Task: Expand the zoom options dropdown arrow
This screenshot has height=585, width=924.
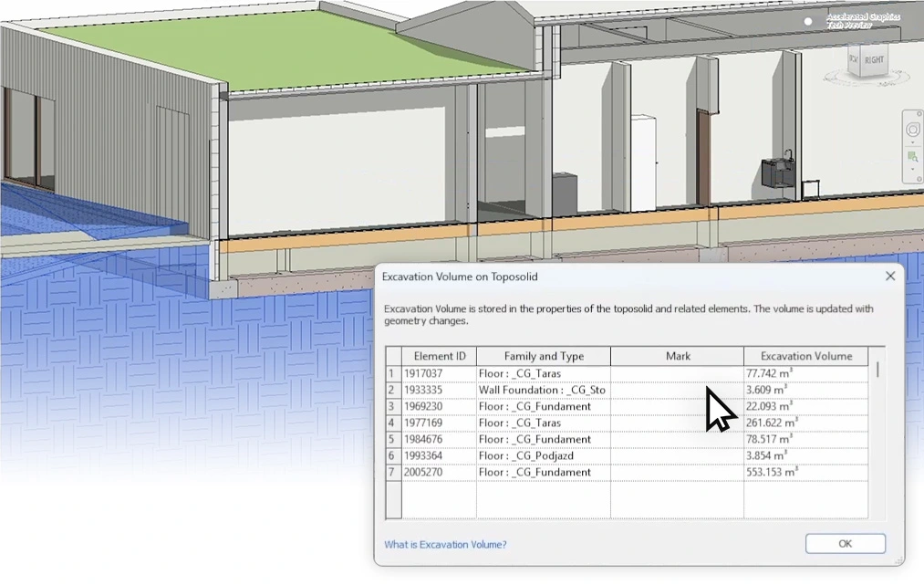Action: click(911, 170)
